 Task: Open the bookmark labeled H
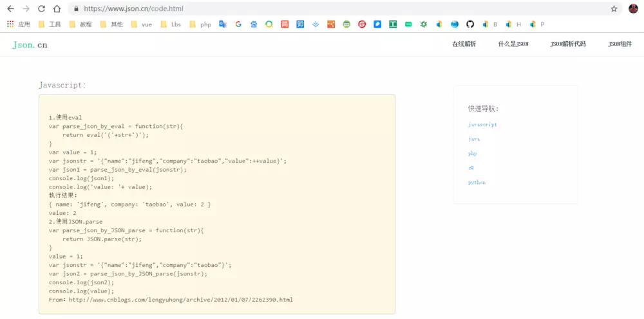coord(513,24)
